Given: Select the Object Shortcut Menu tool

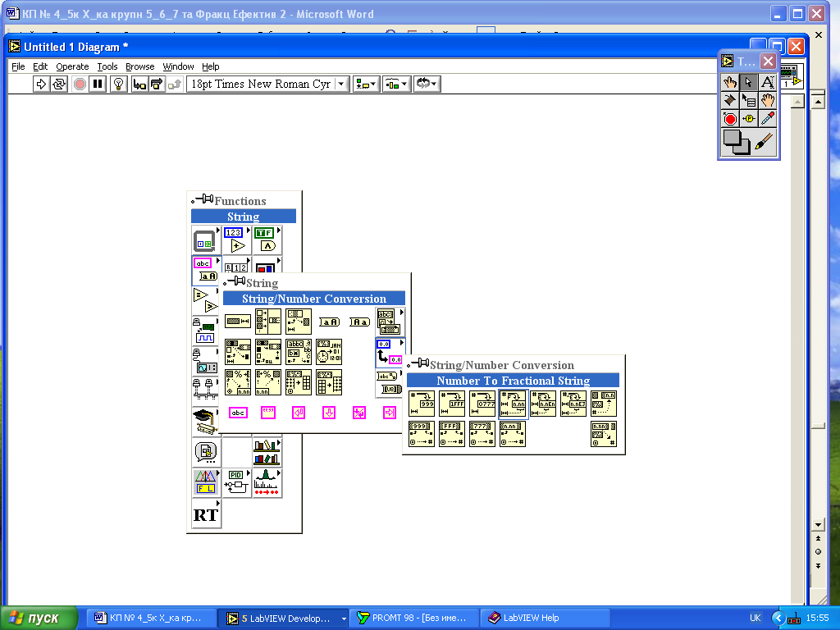Looking at the screenshot, I should click(748, 100).
